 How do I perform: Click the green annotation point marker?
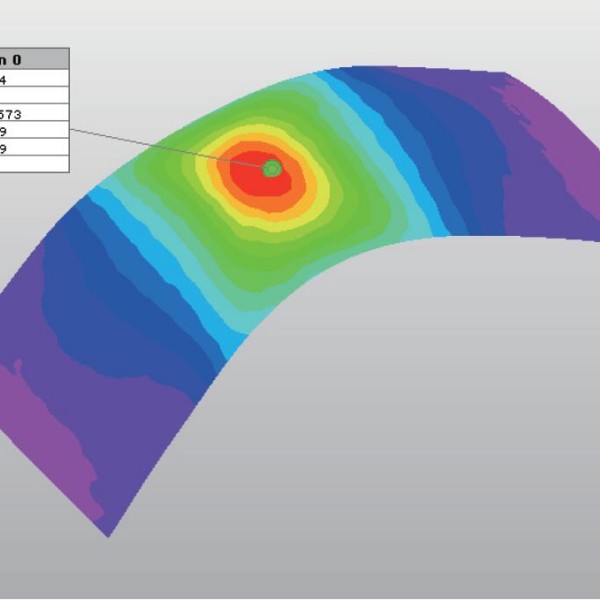tap(271, 169)
